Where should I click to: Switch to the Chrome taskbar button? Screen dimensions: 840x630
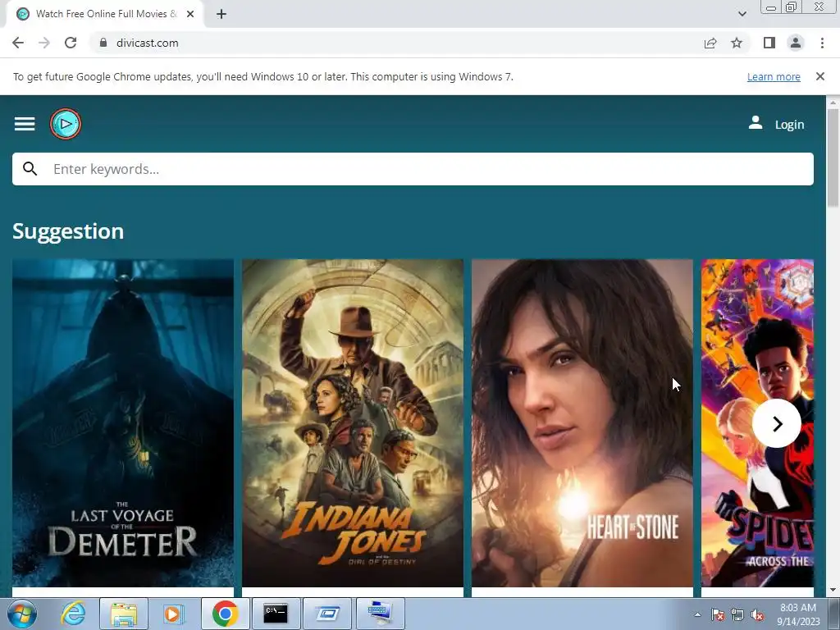point(225,614)
